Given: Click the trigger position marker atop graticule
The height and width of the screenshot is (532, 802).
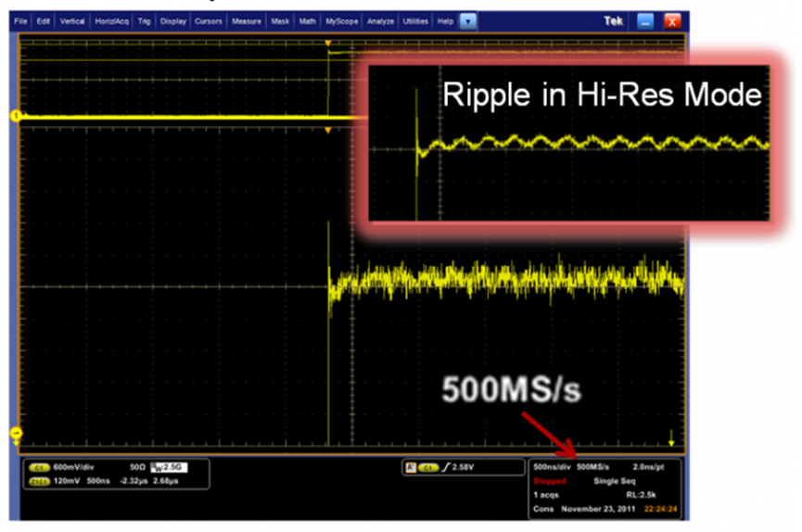Looking at the screenshot, I should pos(328,44).
